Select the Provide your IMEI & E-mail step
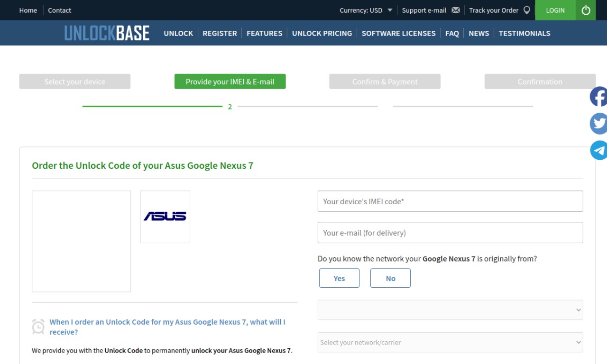This screenshot has height=364, width=607. point(230,82)
